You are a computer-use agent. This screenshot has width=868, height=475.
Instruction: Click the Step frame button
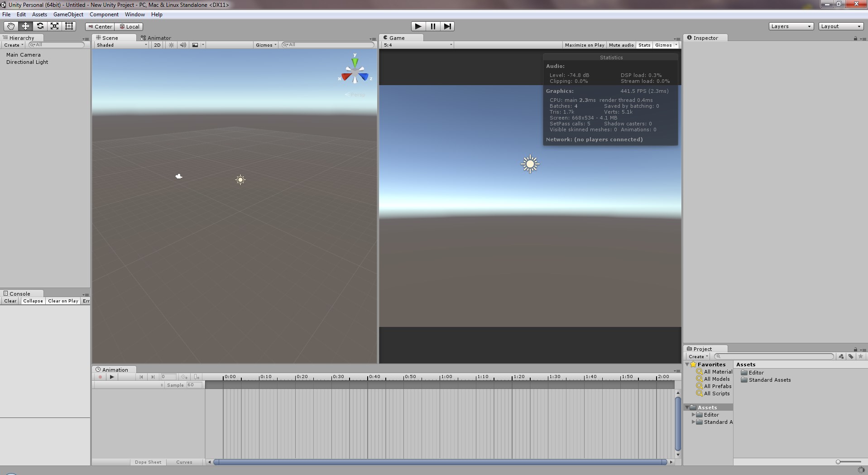click(447, 26)
